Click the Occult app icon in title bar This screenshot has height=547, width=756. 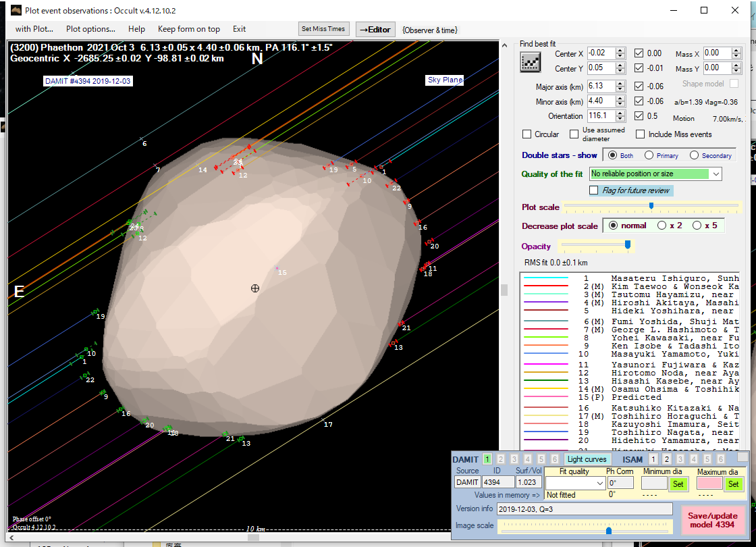(x=15, y=10)
